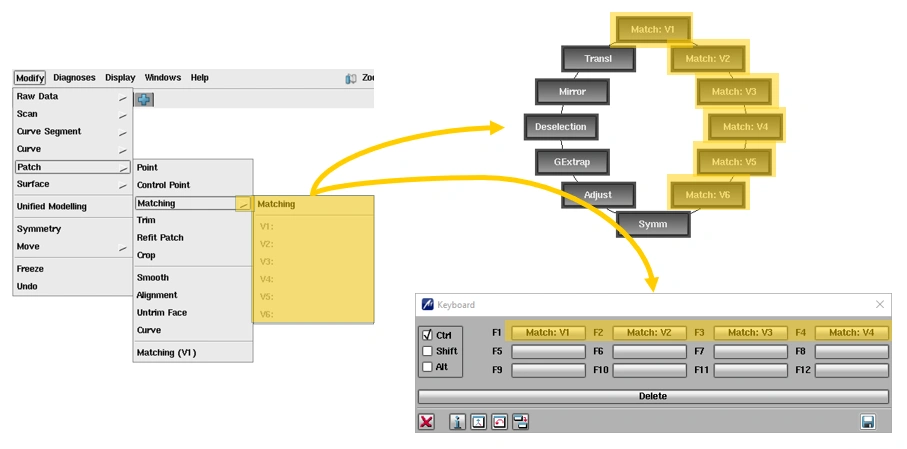Image resolution: width=907 pixels, height=449 pixels.
Task: Expand the Curve submenu arrow in Modify menu
Action: (123, 150)
